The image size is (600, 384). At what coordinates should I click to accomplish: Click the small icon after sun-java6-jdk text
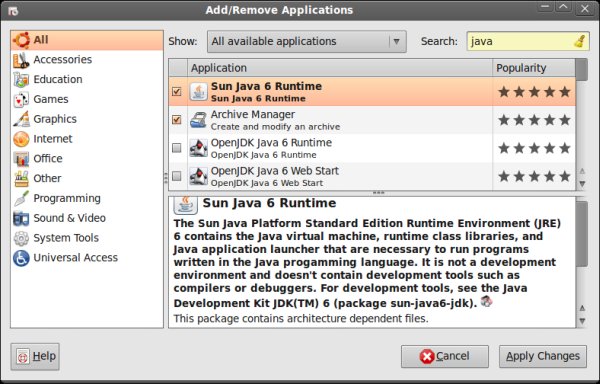[486, 301]
